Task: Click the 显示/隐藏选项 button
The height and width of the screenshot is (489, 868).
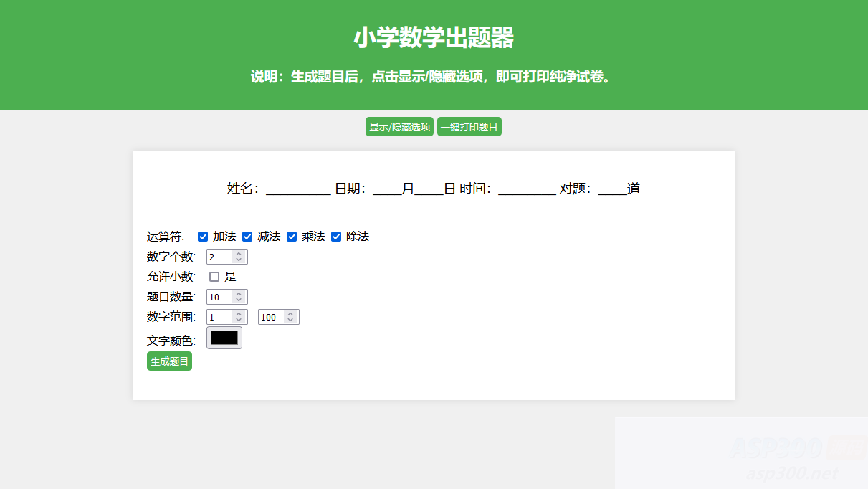Action: 399,126
